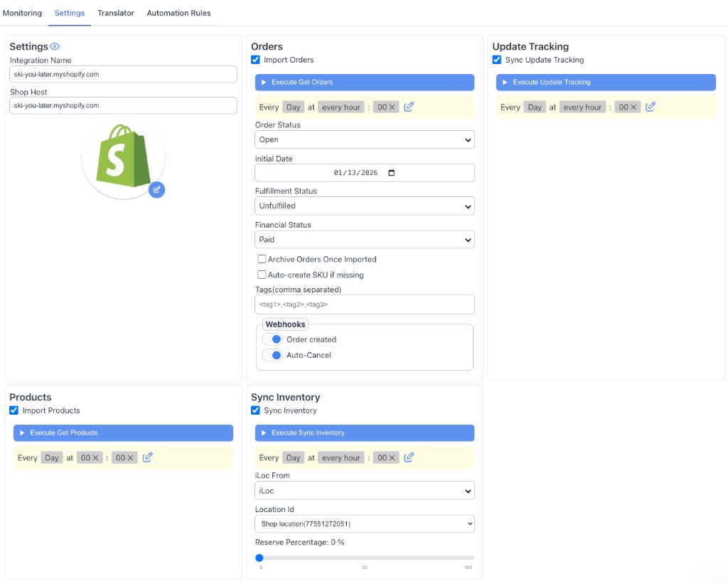The image size is (728, 584).
Task: Enable Archive Orders Once Imported
Action: click(x=262, y=259)
